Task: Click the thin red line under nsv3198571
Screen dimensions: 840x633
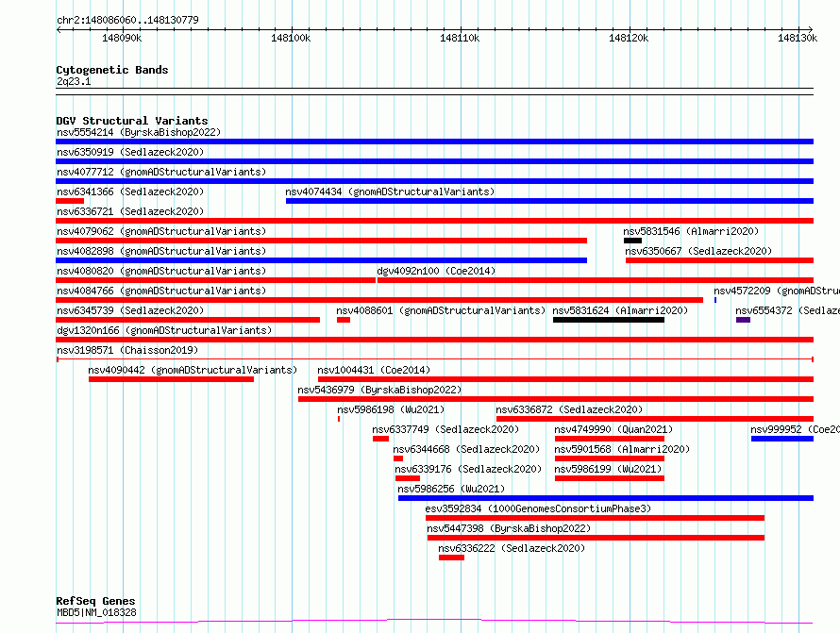Action: click(x=435, y=359)
